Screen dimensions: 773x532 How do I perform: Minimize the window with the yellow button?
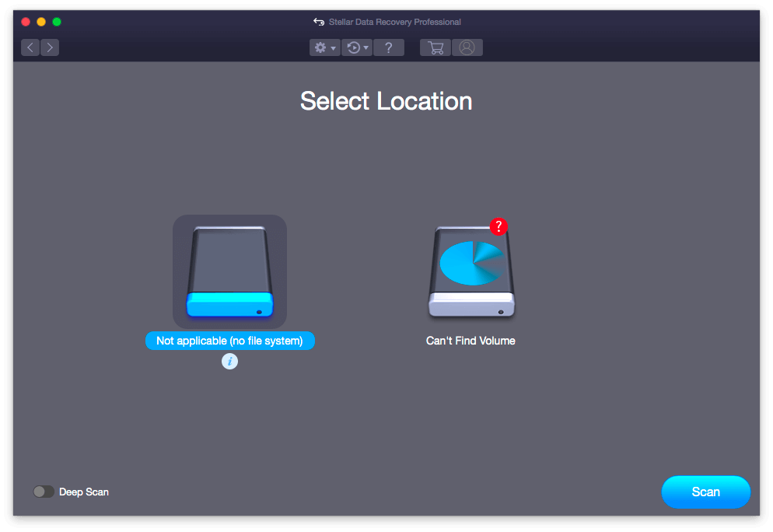point(41,22)
